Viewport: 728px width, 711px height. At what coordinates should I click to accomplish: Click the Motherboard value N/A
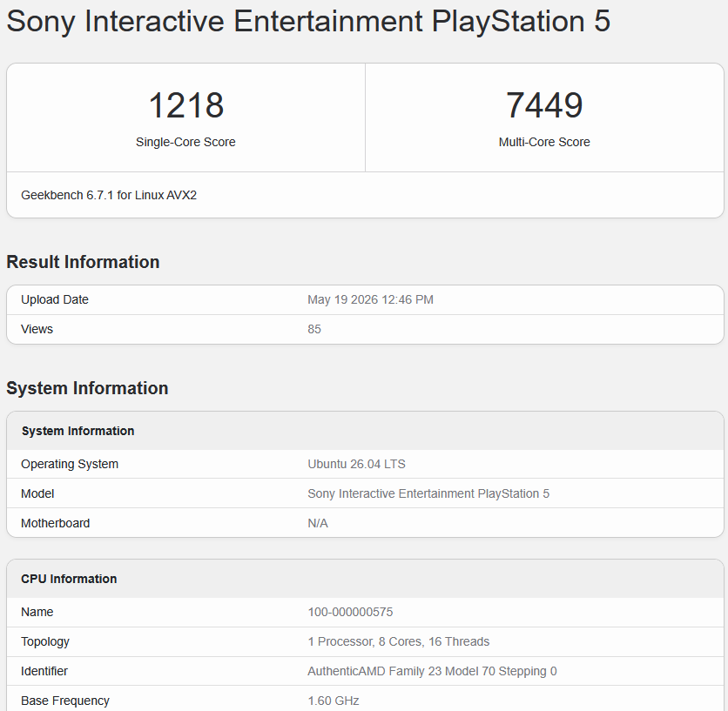[x=318, y=523]
